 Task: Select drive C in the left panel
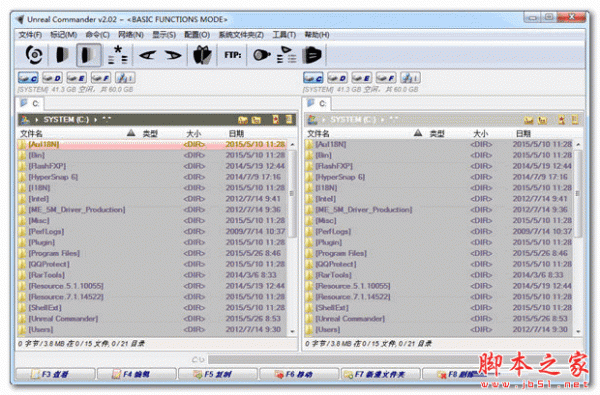(28, 78)
